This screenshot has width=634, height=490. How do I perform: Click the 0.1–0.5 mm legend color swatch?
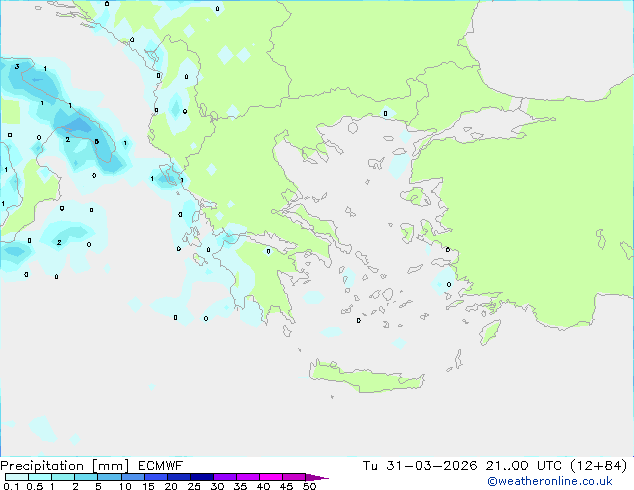coord(17,477)
